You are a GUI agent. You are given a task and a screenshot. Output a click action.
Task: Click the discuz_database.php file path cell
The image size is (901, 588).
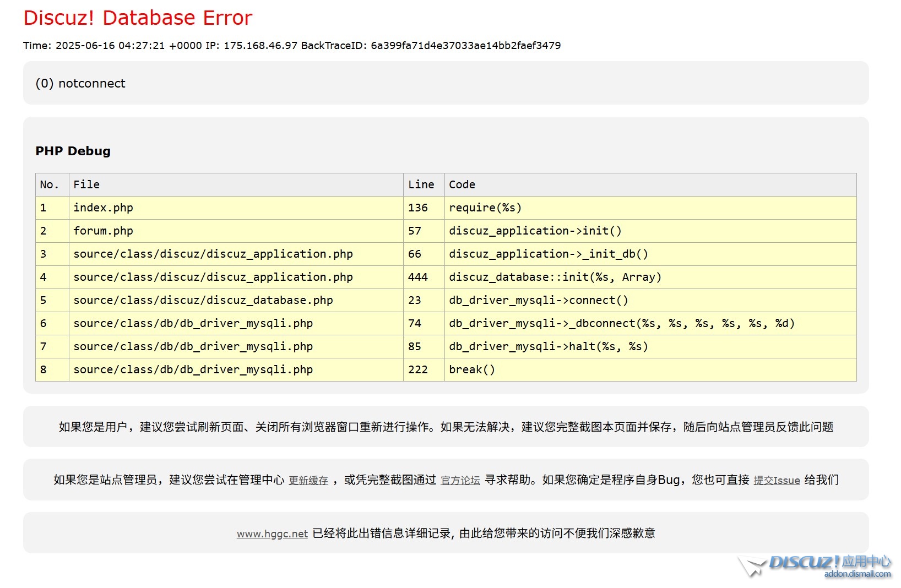(x=203, y=301)
